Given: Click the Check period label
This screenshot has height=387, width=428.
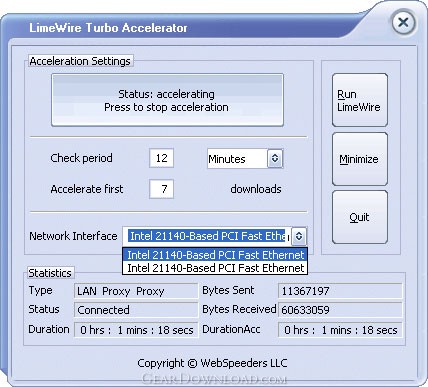Looking at the screenshot, I should point(81,158).
